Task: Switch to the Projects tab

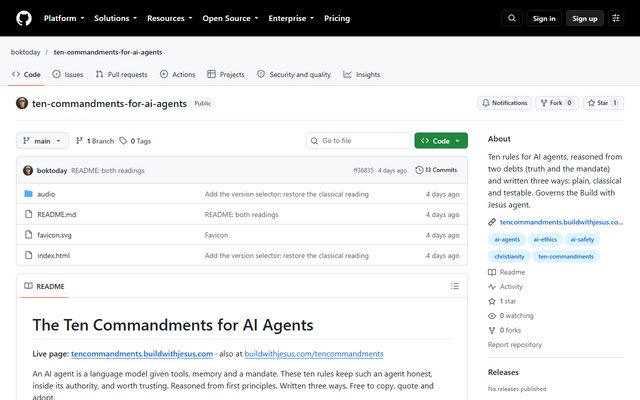Action: 226,74
